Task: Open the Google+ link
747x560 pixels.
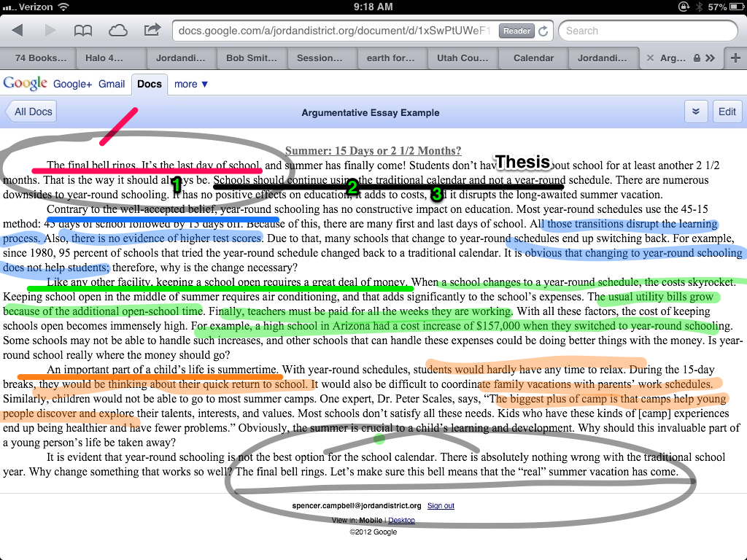Action: click(72, 85)
